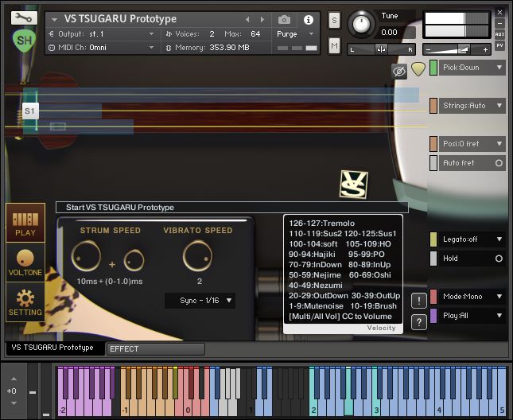The height and width of the screenshot is (420, 513).
Task: Toggle the crossed-eye visibility icon
Action: click(398, 70)
